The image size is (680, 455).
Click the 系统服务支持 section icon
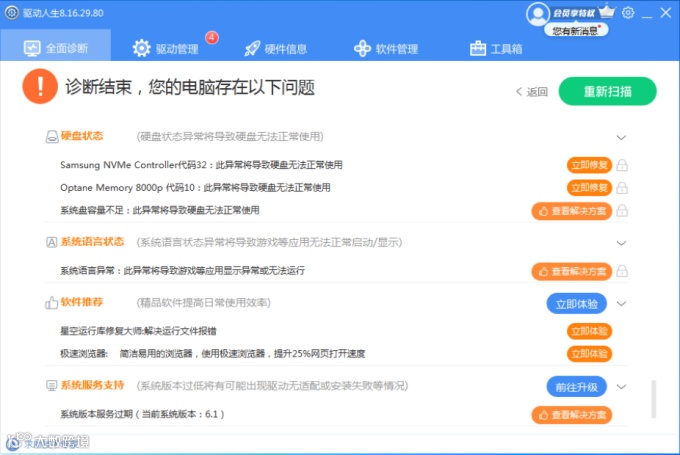(x=52, y=385)
